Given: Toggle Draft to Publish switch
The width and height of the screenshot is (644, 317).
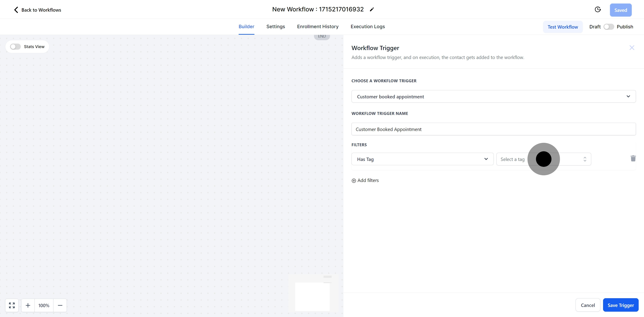Looking at the screenshot, I should tap(608, 27).
